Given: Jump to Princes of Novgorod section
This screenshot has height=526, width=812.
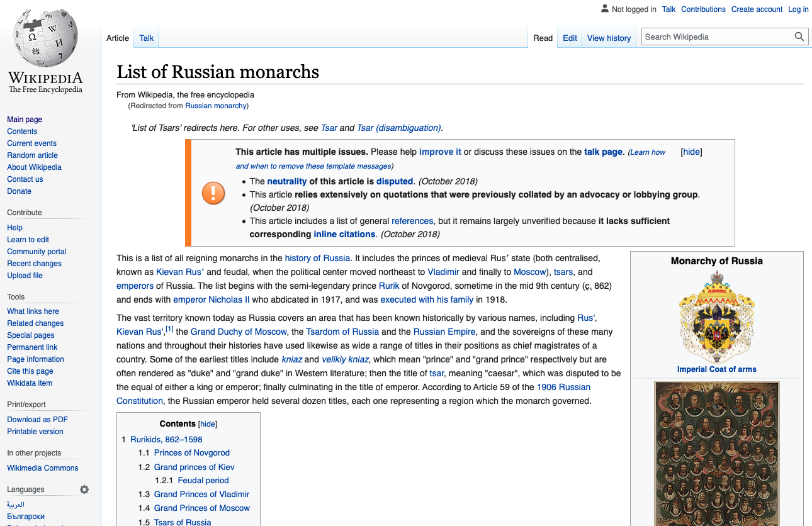Looking at the screenshot, I should tap(192, 453).
